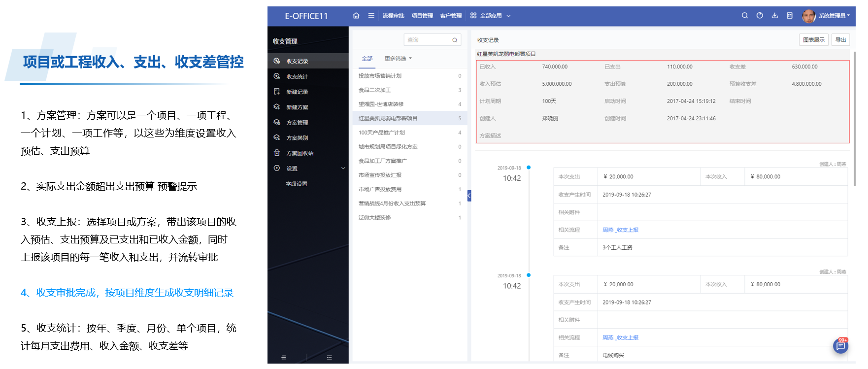
Task: Switch to the 全部 tab
Action: 367,59
